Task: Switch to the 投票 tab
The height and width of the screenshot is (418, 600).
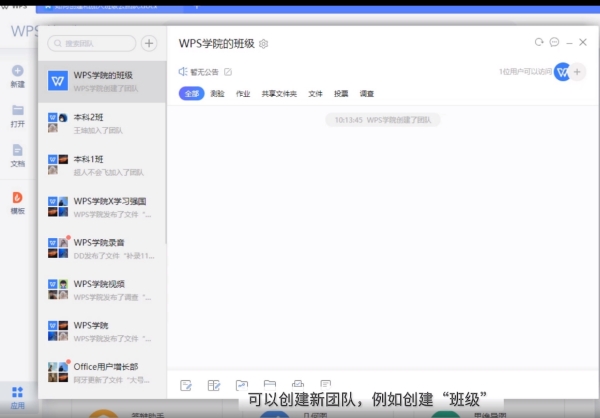Action: [x=341, y=93]
